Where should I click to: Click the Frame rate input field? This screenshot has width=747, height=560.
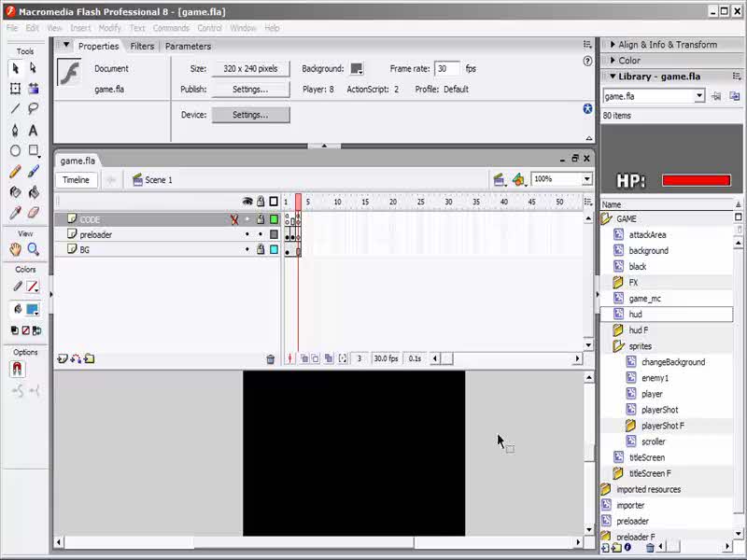click(x=447, y=69)
